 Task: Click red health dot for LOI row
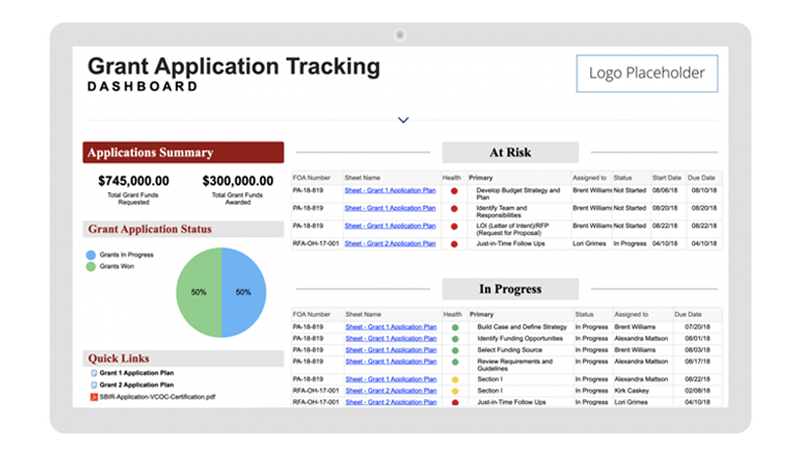[454, 228]
